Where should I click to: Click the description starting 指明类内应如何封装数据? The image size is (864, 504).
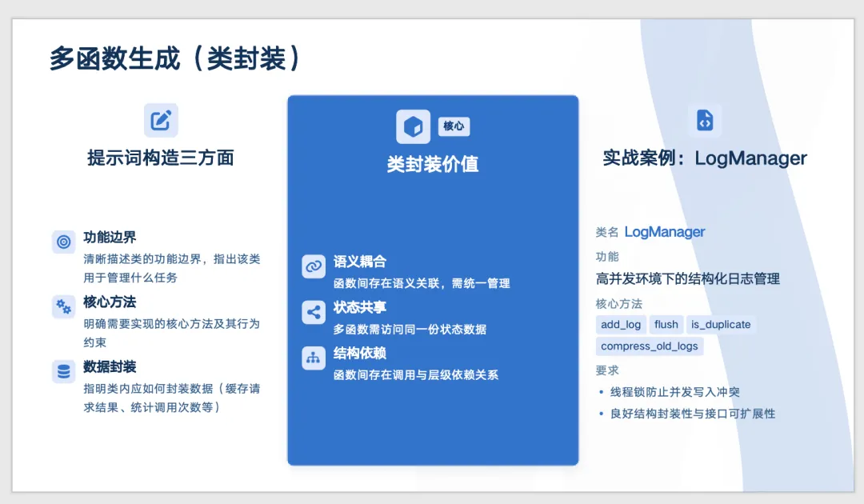click(x=172, y=398)
